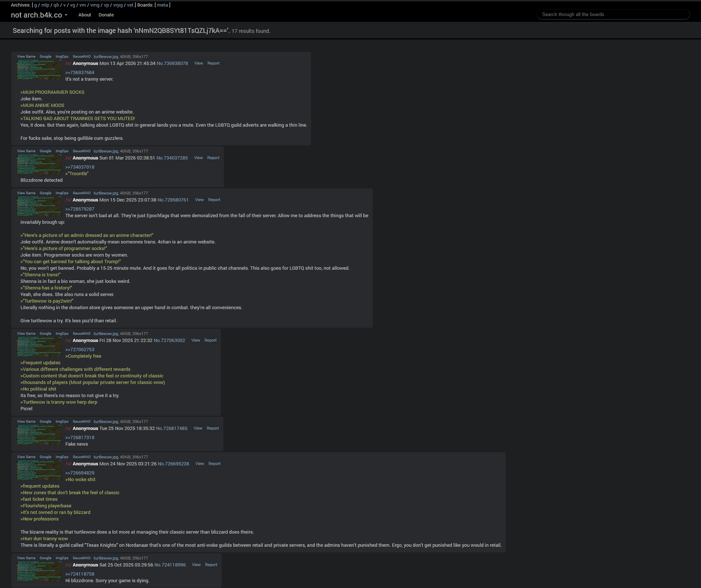Image resolution: width=701 pixels, height=588 pixels.
Task: Follow reply link >>728579287
Action: (80, 209)
